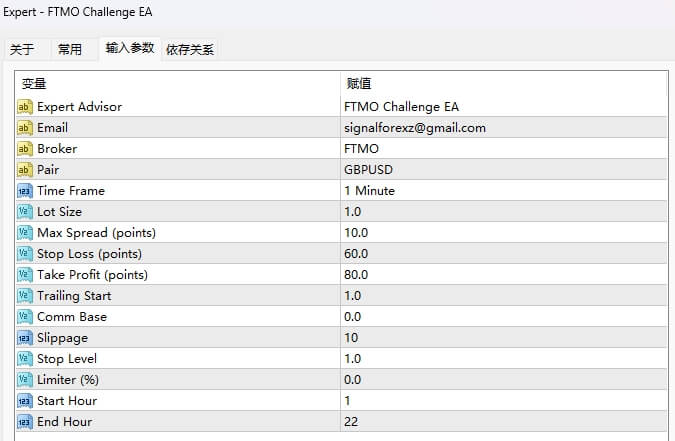Edit the signalforexz@gmail.com value
The image size is (675, 441).
point(415,127)
